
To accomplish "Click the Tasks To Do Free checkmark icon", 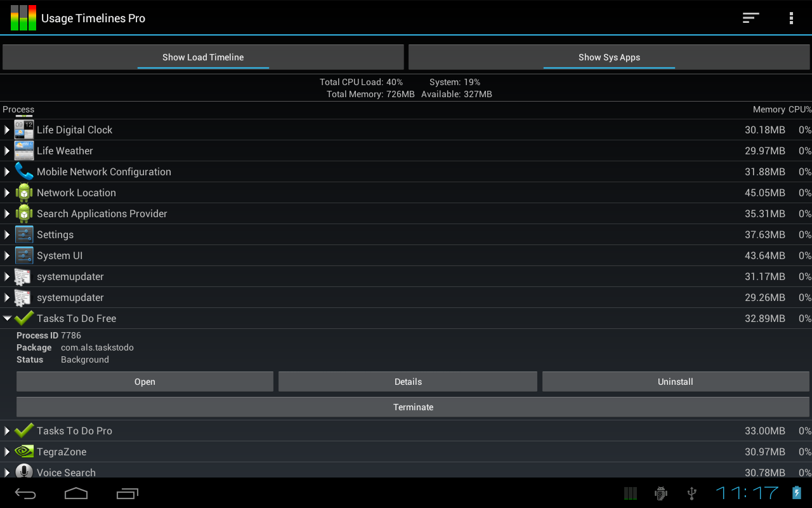I will [x=24, y=318].
